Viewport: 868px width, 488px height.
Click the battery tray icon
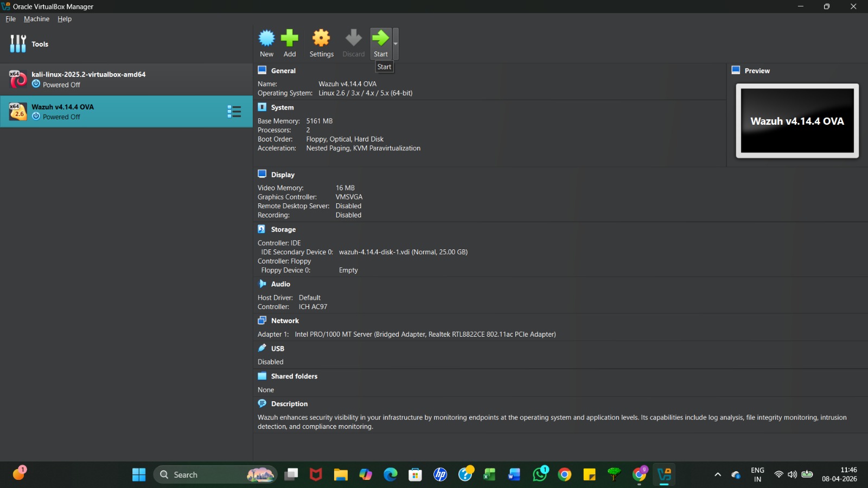(807, 474)
